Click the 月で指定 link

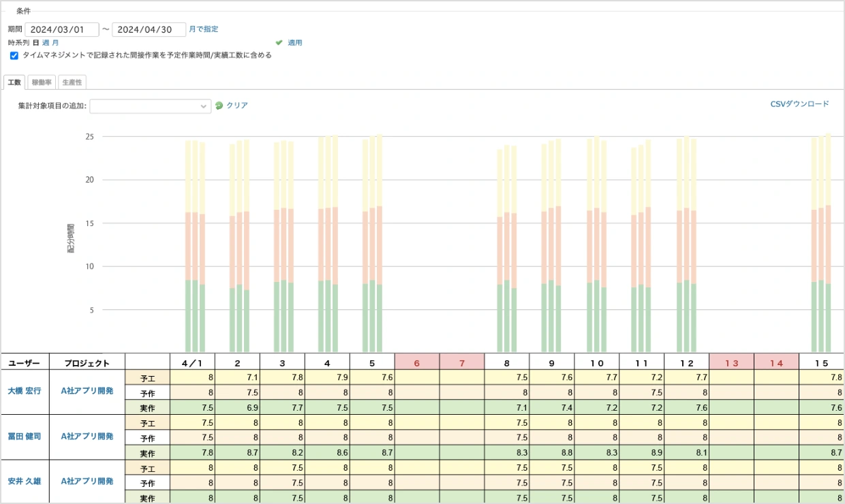click(204, 29)
